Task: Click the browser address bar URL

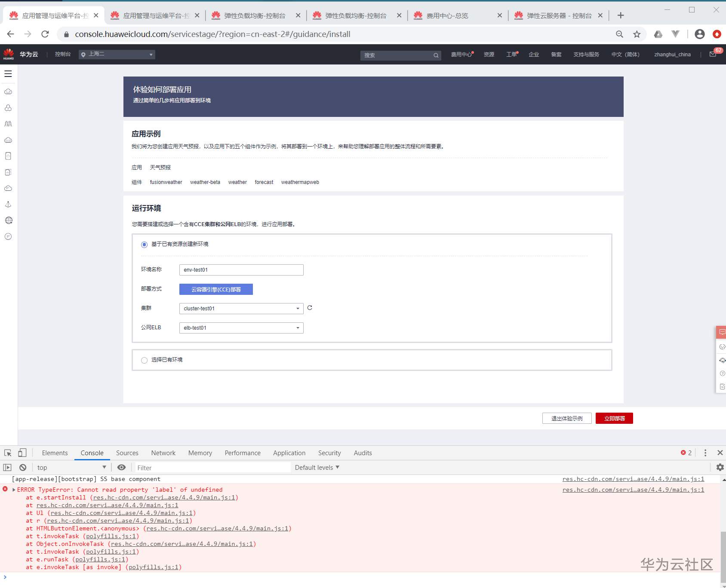Action: [212, 34]
